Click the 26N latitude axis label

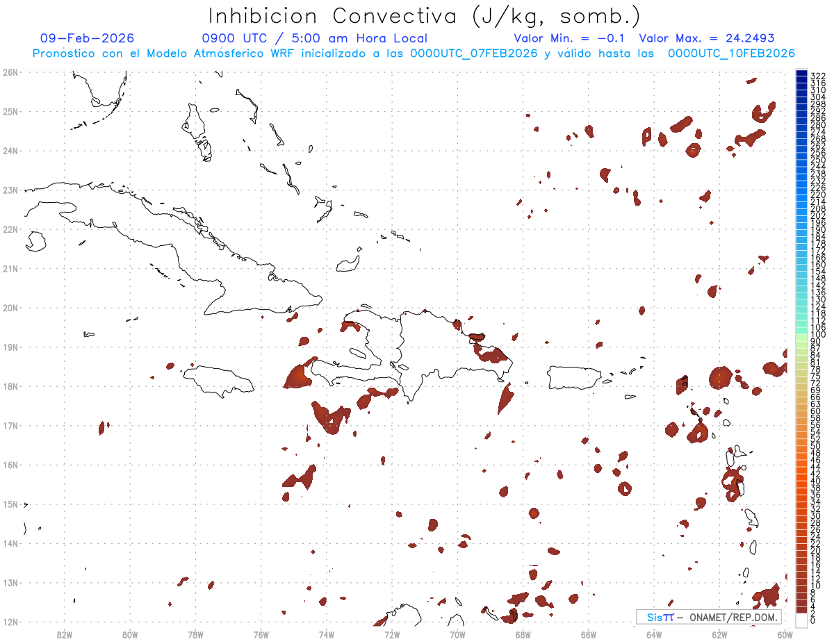coord(10,72)
